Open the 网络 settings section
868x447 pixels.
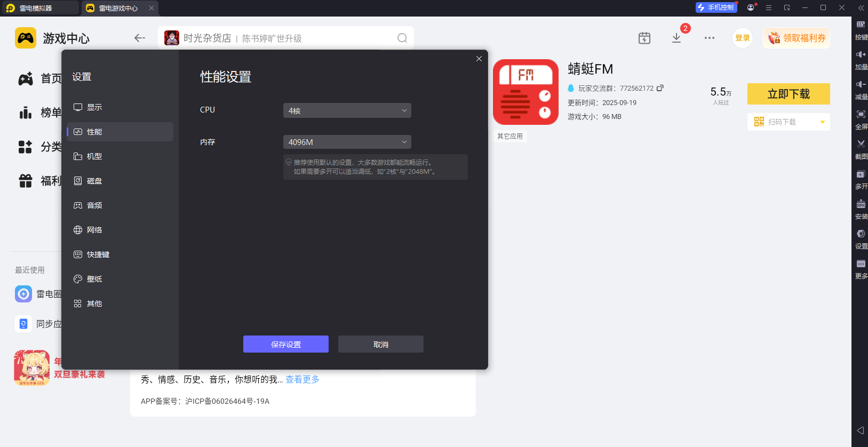(x=120, y=230)
